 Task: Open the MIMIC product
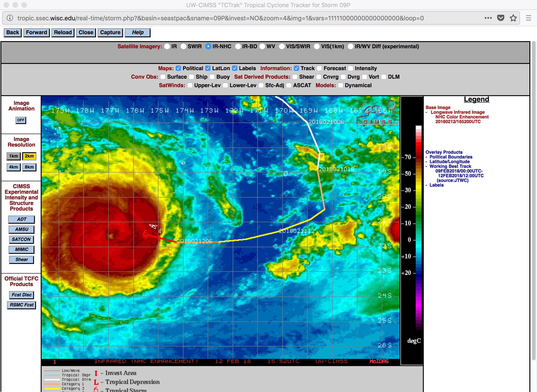click(x=21, y=250)
